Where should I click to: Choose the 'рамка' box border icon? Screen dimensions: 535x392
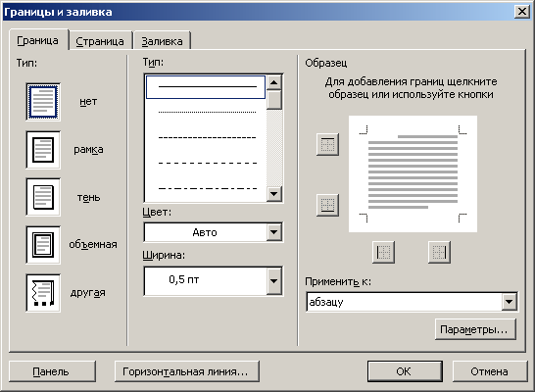43,149
